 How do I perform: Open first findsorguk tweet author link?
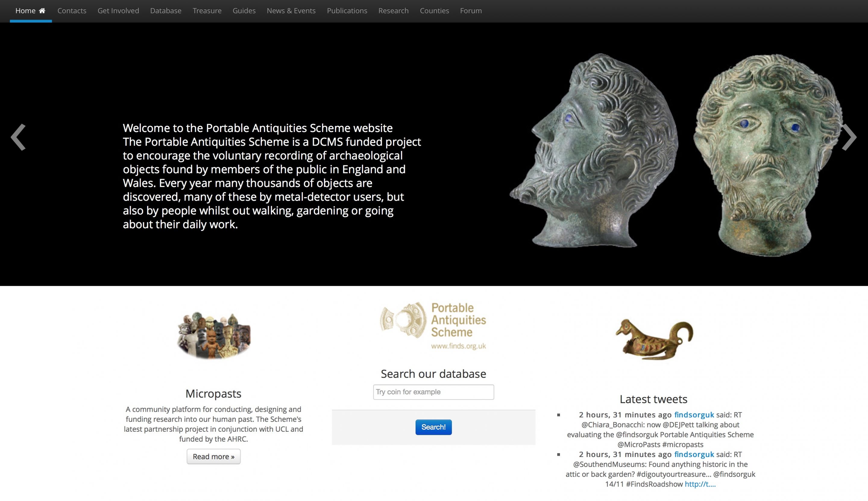(694, 415)
